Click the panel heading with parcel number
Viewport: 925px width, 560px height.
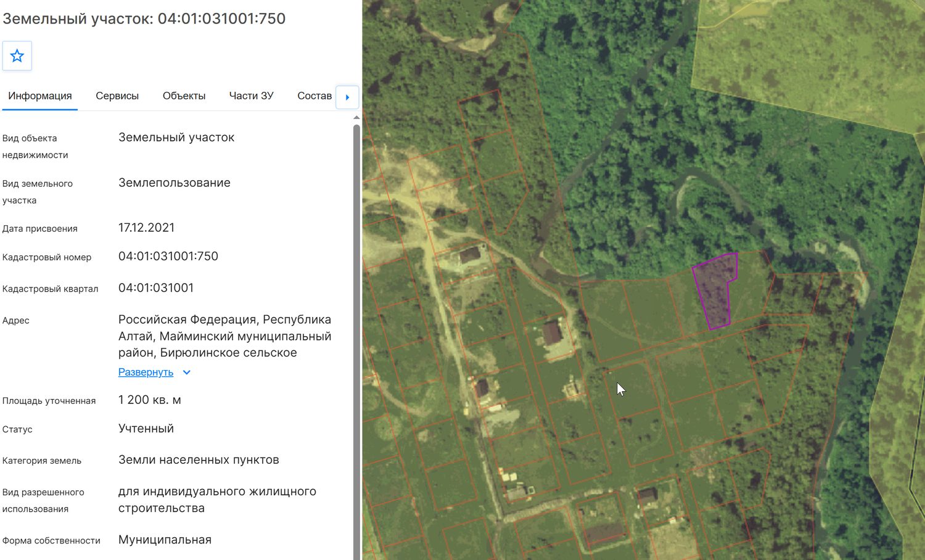[144, 19]
